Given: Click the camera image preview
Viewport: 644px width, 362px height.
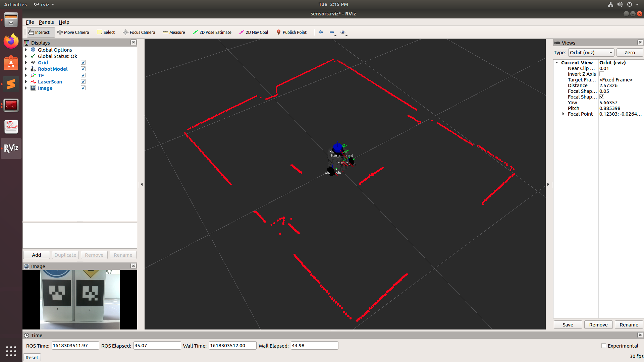Looking at the screenshot, I should click(x=80, y=300).
